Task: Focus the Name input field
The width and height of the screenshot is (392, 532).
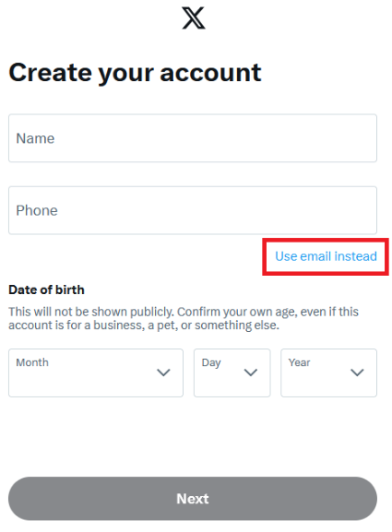Action: [193, 138]
